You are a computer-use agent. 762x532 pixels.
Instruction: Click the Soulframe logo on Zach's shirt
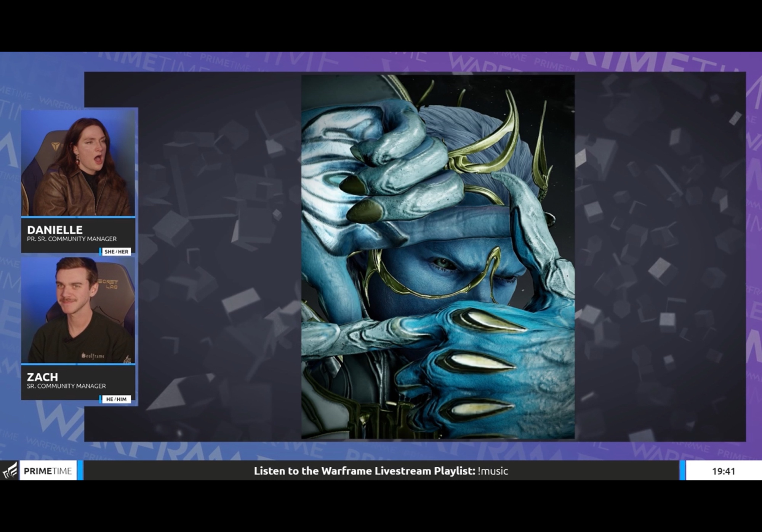point(93,356)
